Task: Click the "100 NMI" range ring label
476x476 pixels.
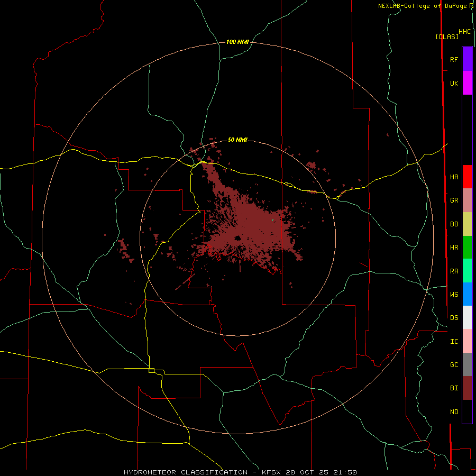Action: (237, 42)
